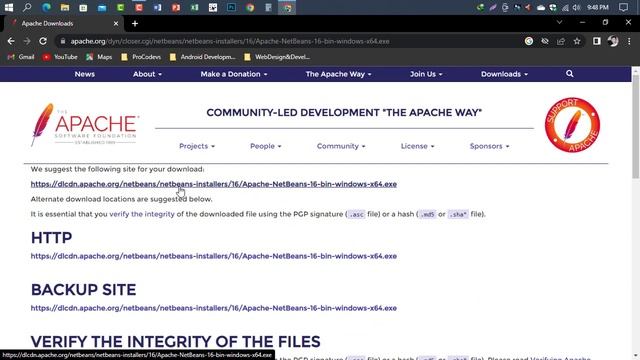This screenshot has height=360, width=640.
Task: Open the Community submenu
Action: [341, 146]
